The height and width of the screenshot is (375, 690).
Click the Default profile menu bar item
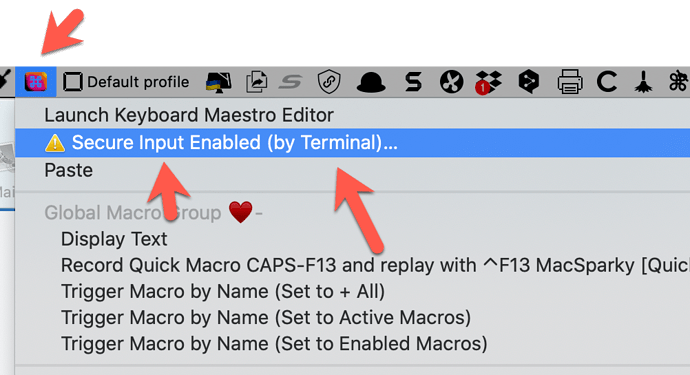click(x=126, y=82)
